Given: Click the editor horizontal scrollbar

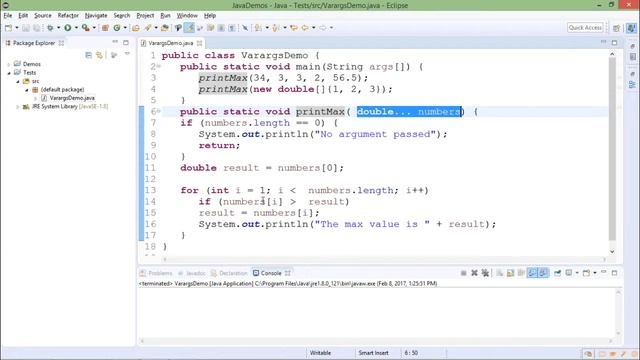Looking at the screenshot, I should coord(384,259).
